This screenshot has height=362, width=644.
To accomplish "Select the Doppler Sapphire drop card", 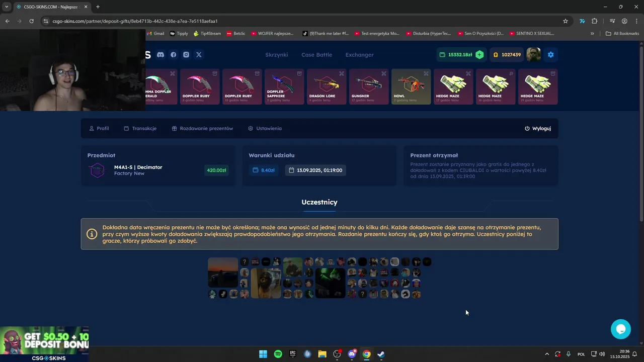I will [284, 86].
